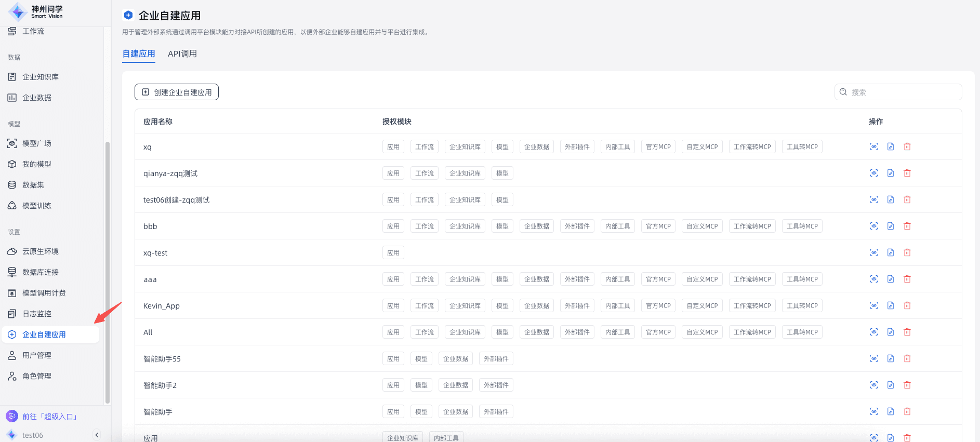This screenshot has height=442, width=980.
Task: Click the sidebar vertical scrollbar
Action: coord(108,270)
